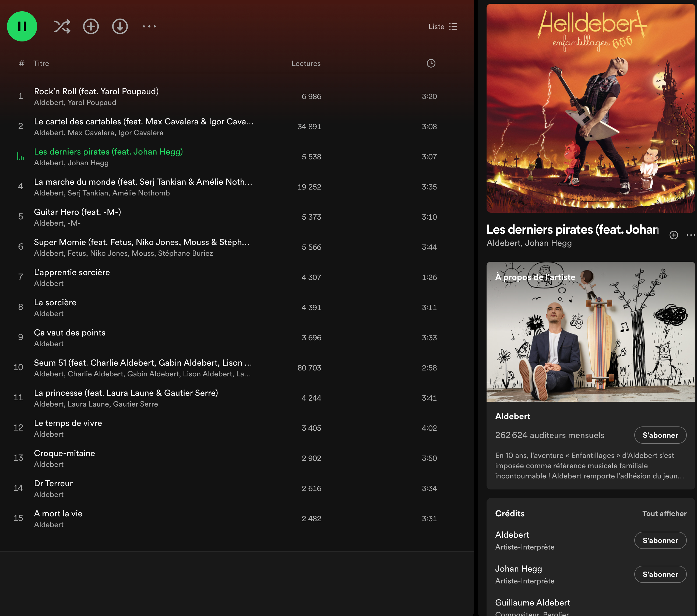Subscribe to Johan Hegg in credits
The width and height of the screenshot is (697, 616).
click(660, 574)
